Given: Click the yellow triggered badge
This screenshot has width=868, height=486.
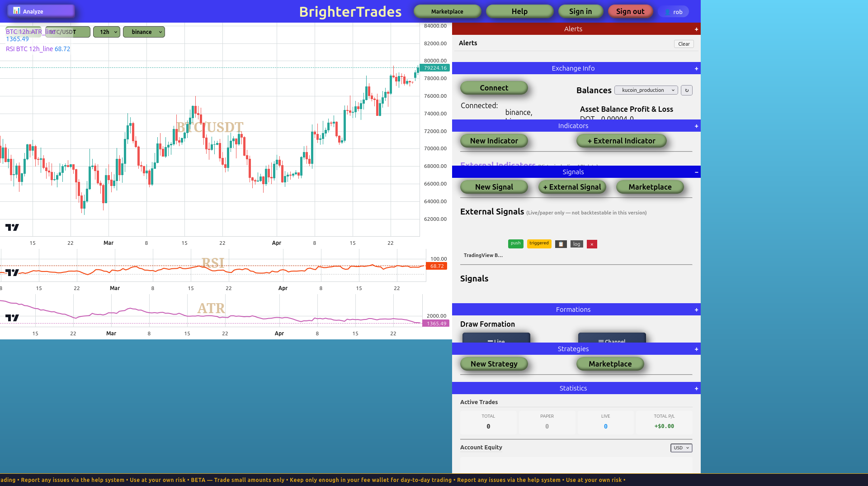Looking at the screenshot, I should (539, 243).
